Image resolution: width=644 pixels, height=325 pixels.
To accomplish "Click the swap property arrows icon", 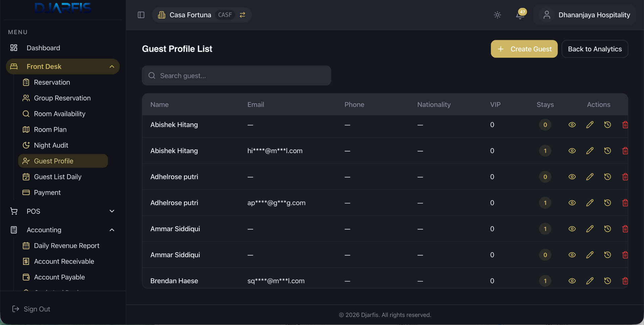I will (243, 15).
